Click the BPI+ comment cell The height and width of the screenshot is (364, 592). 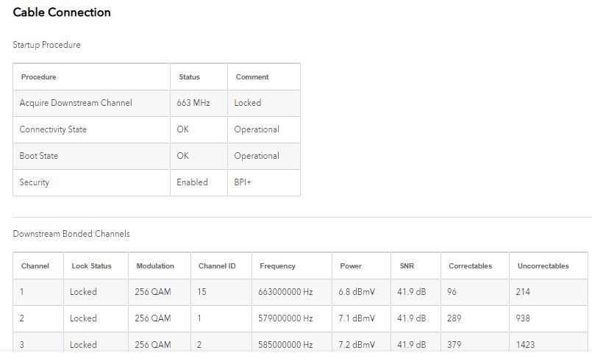(243, 182)
